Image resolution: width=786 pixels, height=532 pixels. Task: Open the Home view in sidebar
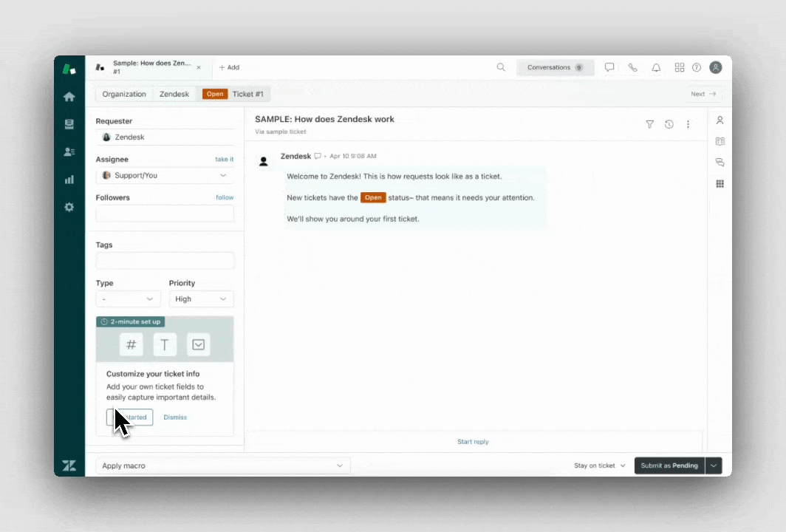click(69, 97)
